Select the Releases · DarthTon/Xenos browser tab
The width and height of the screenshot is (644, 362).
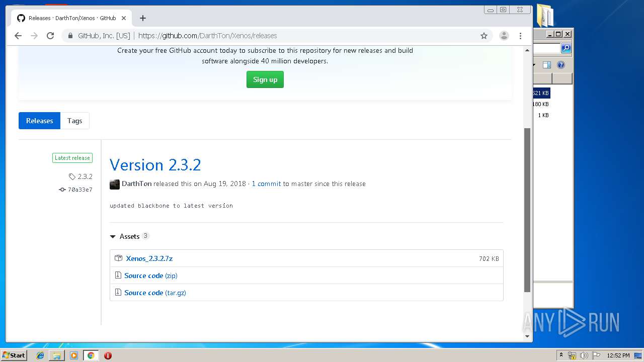71,18
